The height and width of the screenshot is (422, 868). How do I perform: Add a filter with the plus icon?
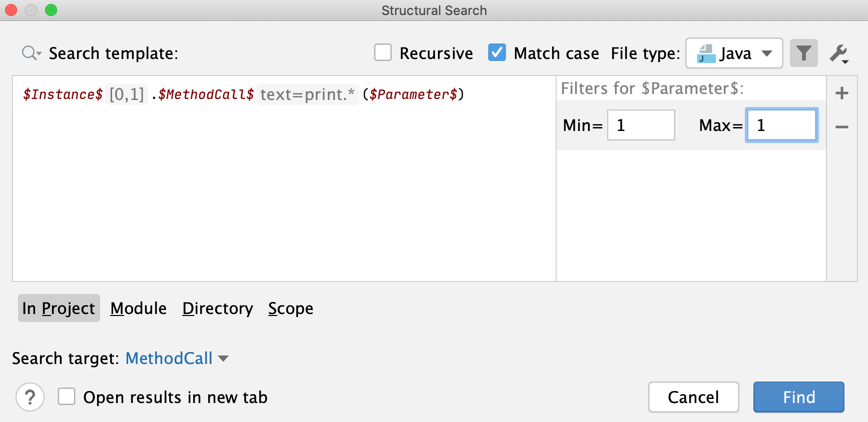pos(842,93)
